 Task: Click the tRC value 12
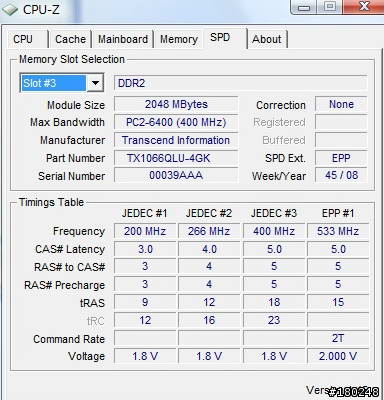tap(145, 320)
